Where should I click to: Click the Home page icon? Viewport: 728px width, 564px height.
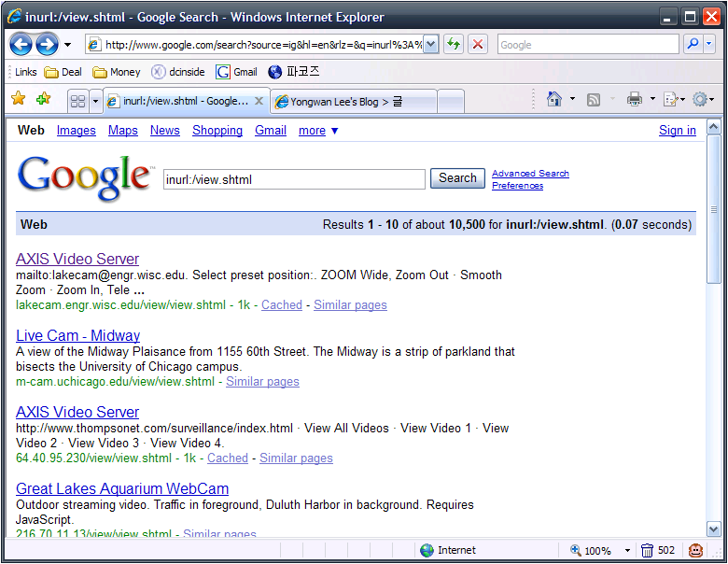553,99
